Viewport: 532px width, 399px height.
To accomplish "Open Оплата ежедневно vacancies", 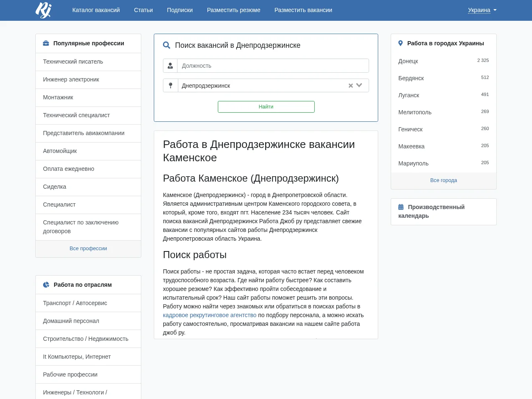I will 88,169.
